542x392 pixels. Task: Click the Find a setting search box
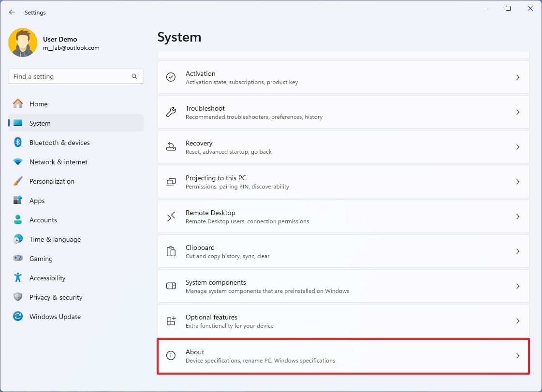click(x=76, y=76)
